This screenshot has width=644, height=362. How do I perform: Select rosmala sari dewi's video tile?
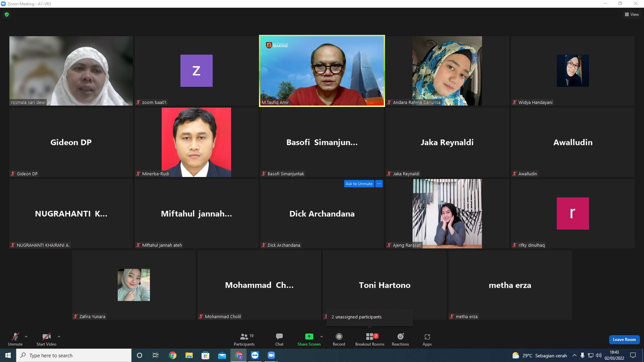pos(71,71)
